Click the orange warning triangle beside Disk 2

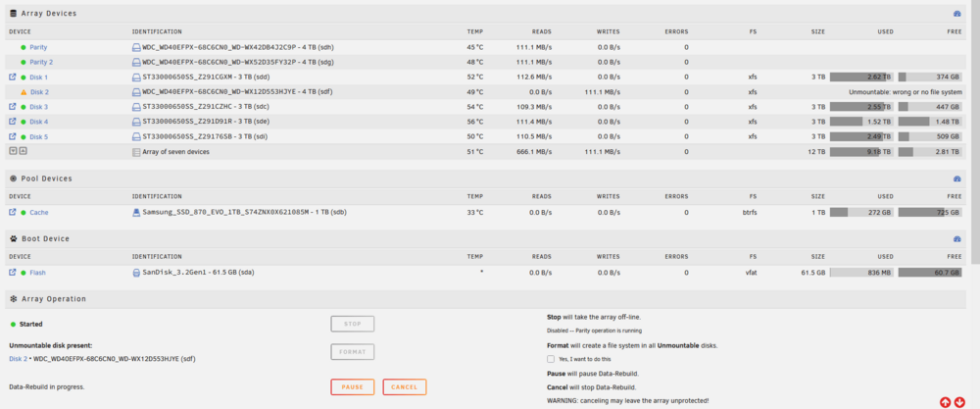pos(24,92)
